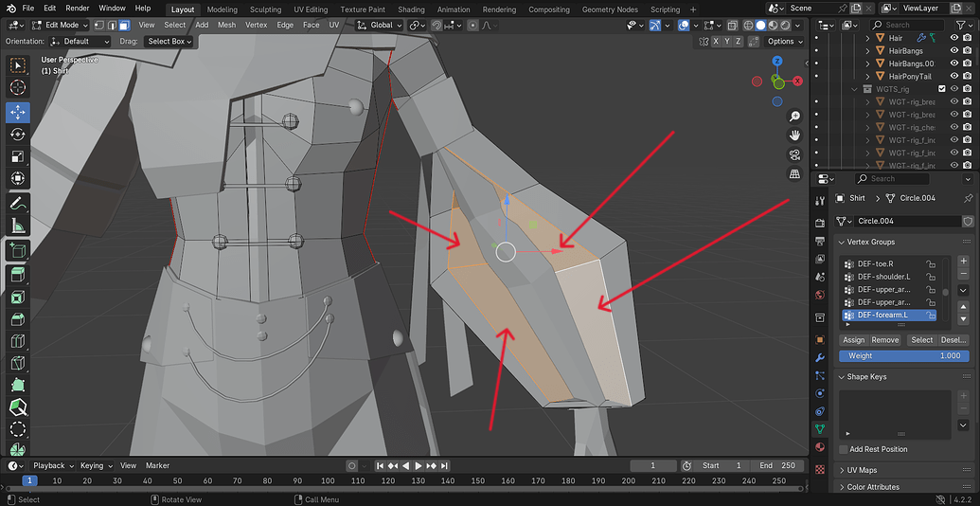The image size is (980, 506).
Task: Select the Measure tool
Action: pos(18,226)
